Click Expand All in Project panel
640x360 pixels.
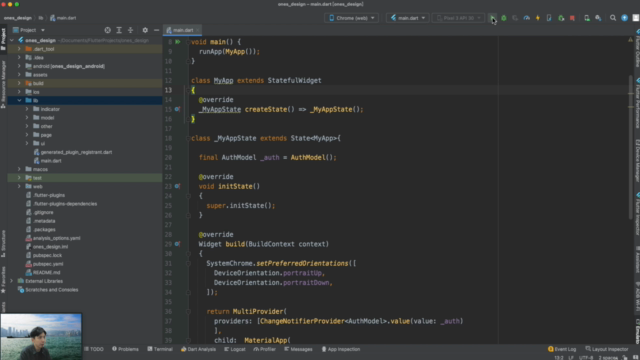(x=119, y=30)
